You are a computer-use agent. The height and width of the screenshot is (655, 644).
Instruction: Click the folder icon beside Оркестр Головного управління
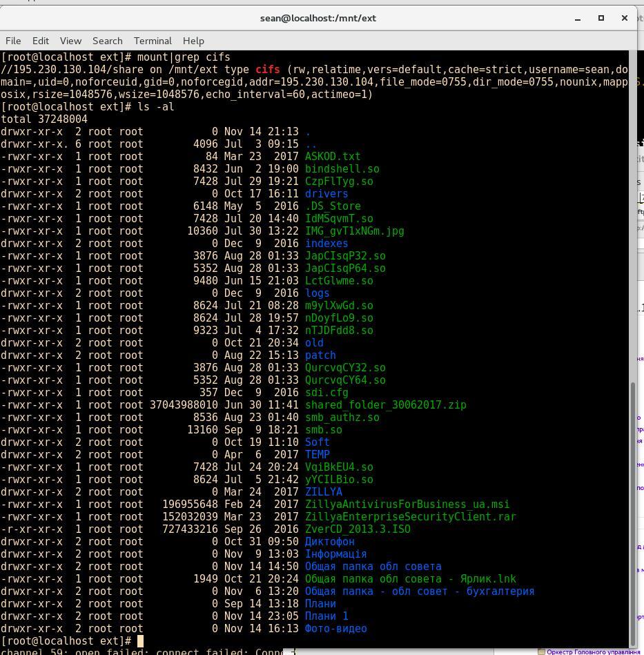tap(542, 652)
